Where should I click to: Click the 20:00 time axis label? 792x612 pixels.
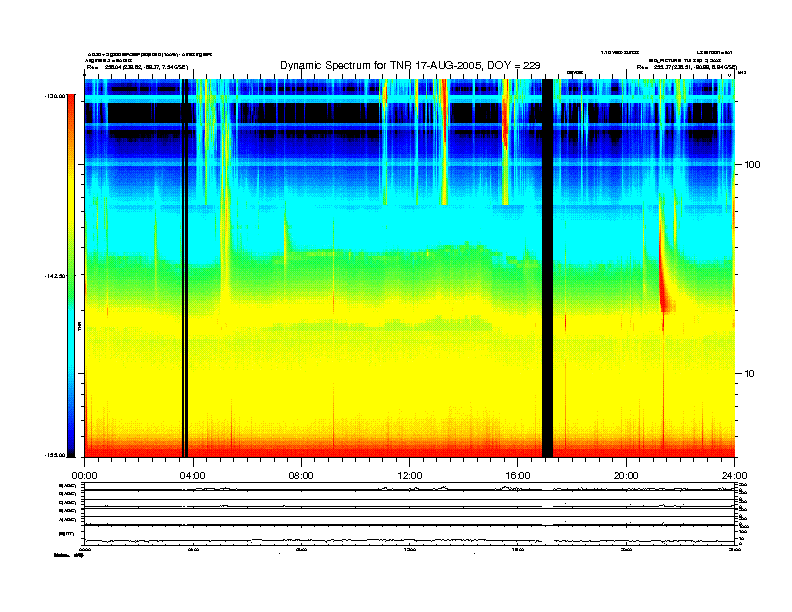coord(626,476)
